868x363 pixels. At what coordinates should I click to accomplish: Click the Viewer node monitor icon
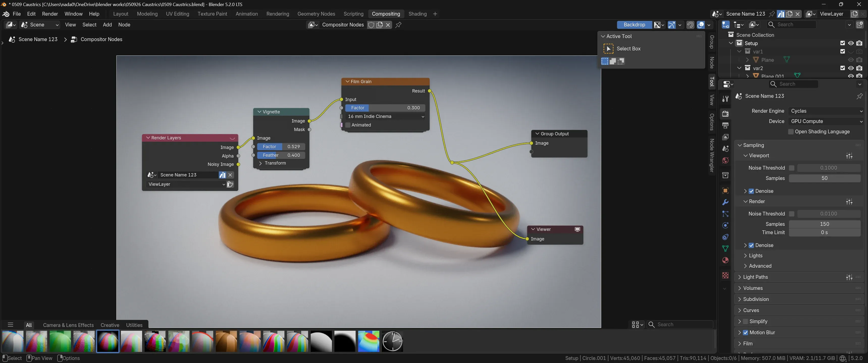point(577,229)
